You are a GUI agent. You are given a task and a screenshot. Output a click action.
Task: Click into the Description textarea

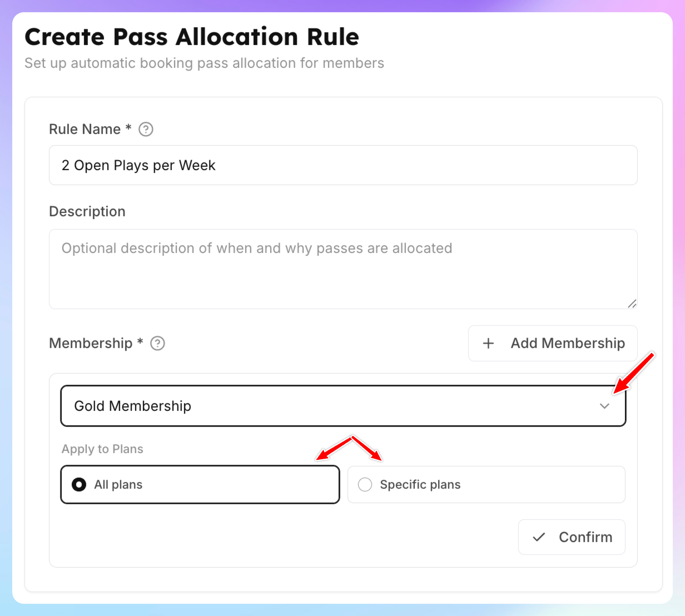[x=343, y=269]
